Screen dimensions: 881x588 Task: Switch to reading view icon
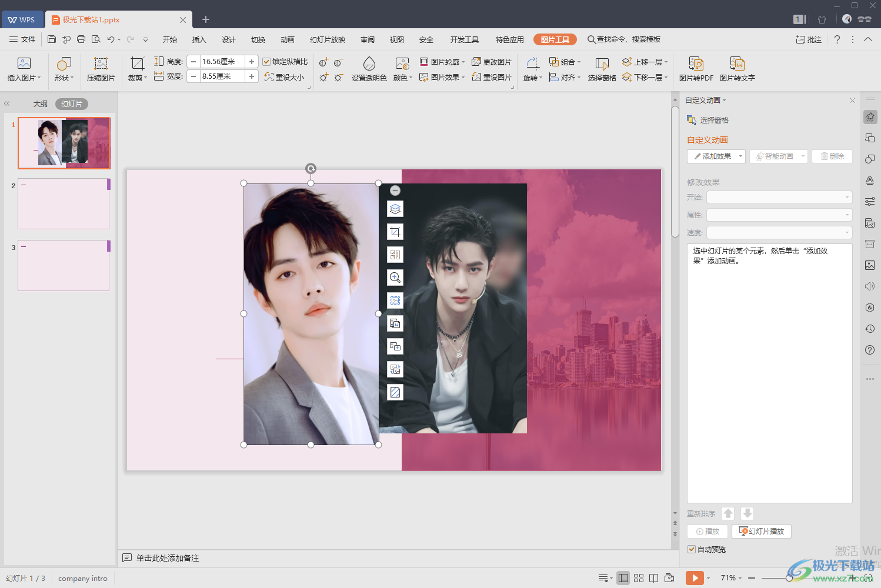click(653, 578)
